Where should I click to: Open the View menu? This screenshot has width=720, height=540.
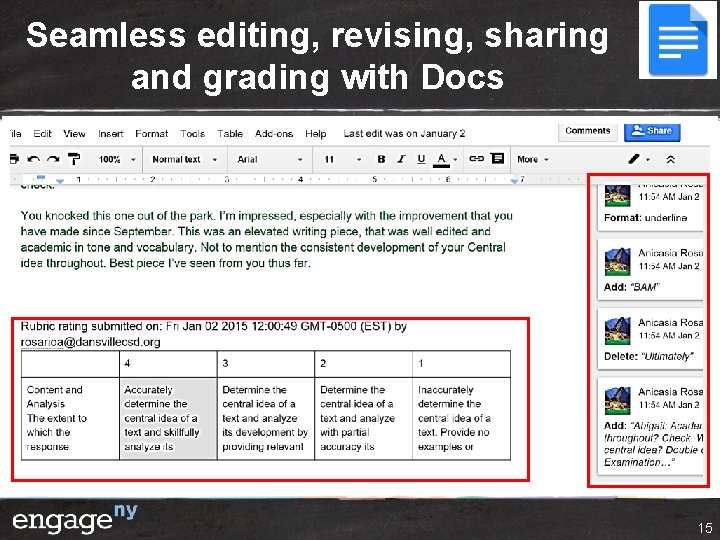(x=74, y=134)
